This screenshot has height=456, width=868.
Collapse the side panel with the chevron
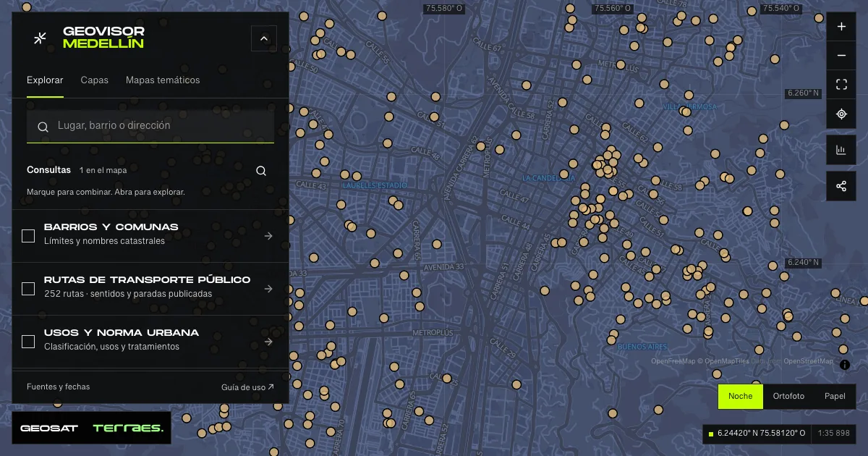264,38
